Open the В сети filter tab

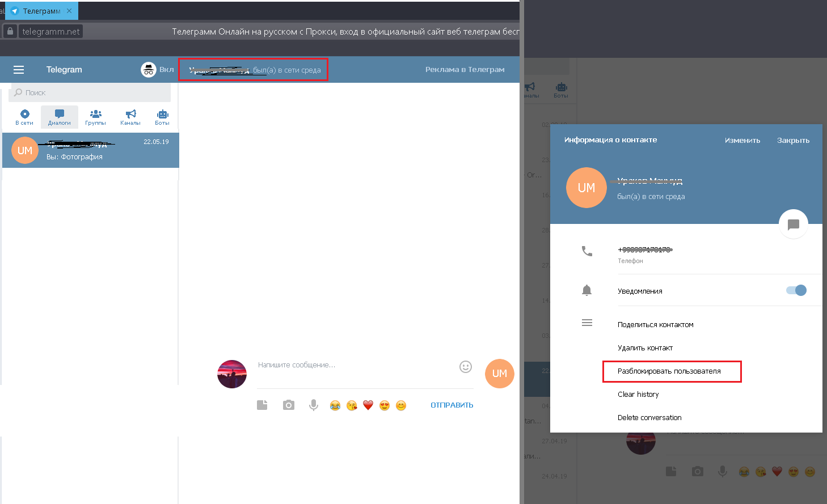point(24,117)
